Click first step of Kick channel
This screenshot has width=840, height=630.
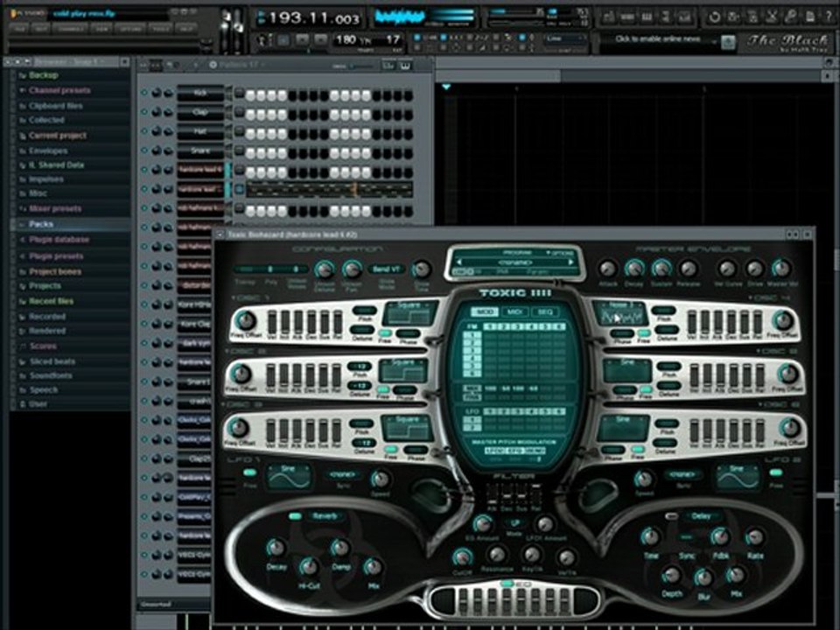[x=250, y=95]
